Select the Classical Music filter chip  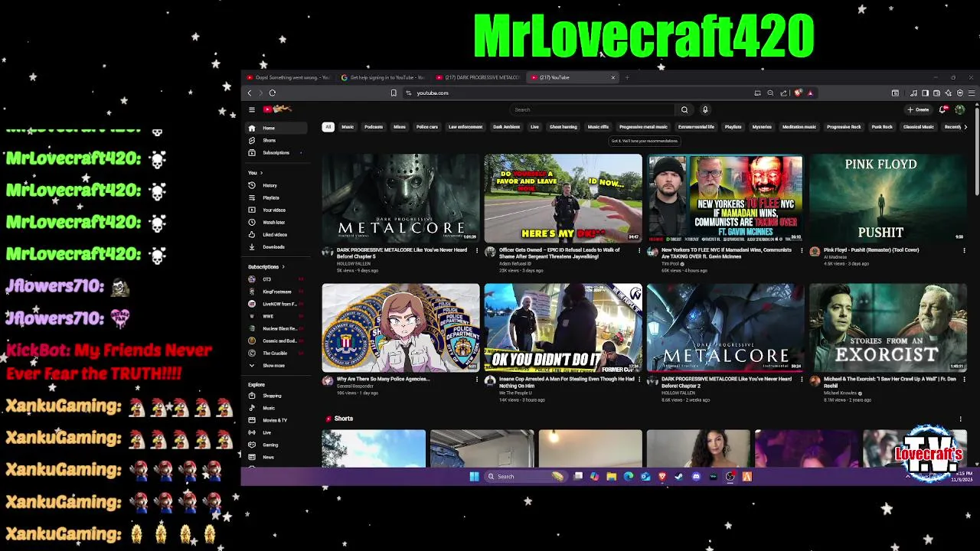tap(918, 127)
